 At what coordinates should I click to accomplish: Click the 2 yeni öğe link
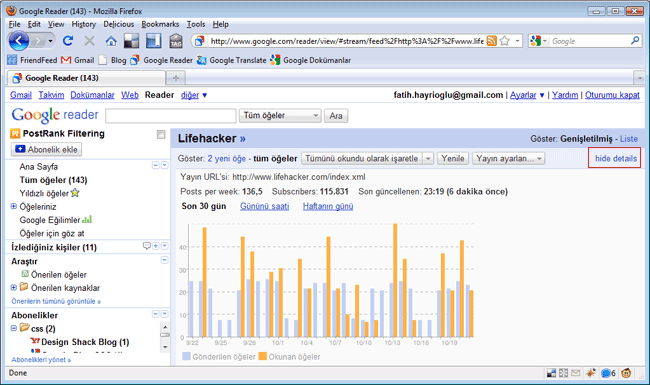click(x=227, y=158)
